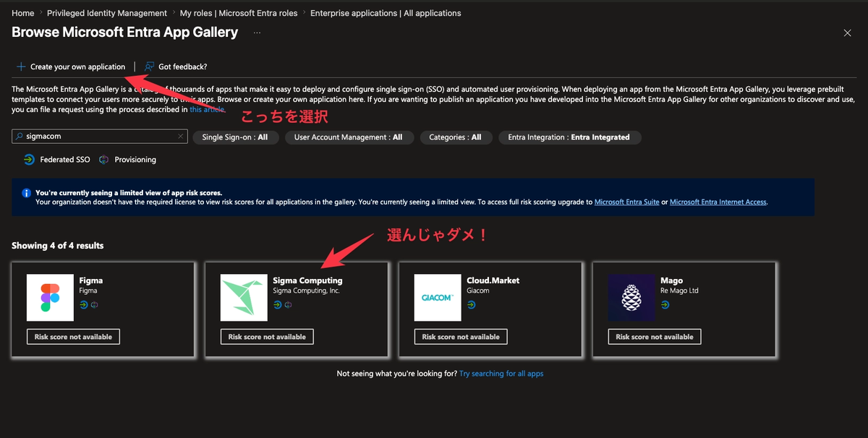Screen dimensions: 868x438
Task: Click the Sigma Computing bird logo
Action: point(244,297)
